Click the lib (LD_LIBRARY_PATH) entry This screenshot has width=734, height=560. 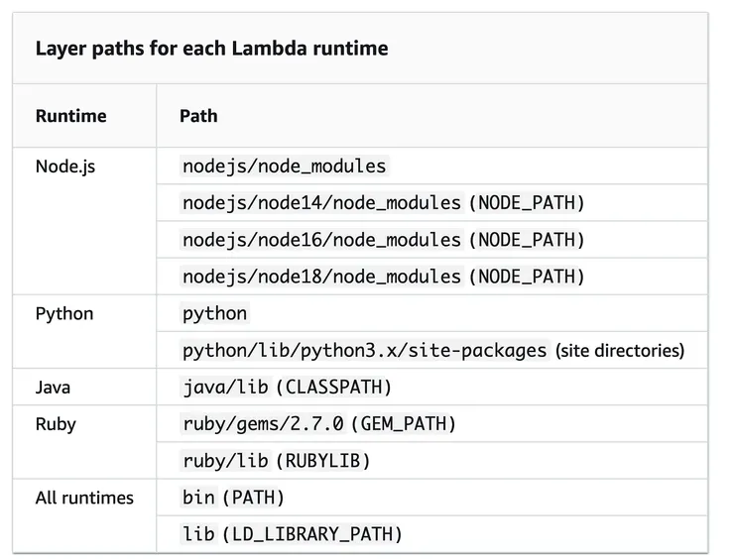(x=293, y=534)
